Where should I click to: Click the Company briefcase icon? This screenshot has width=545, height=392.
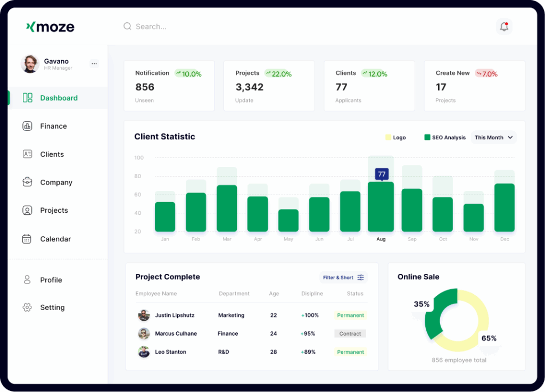click(27, 182)
